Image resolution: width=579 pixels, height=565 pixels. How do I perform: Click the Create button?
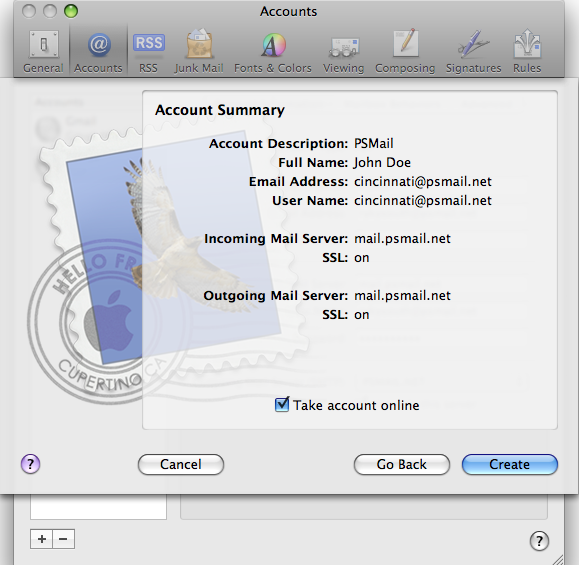coord(510,465)
